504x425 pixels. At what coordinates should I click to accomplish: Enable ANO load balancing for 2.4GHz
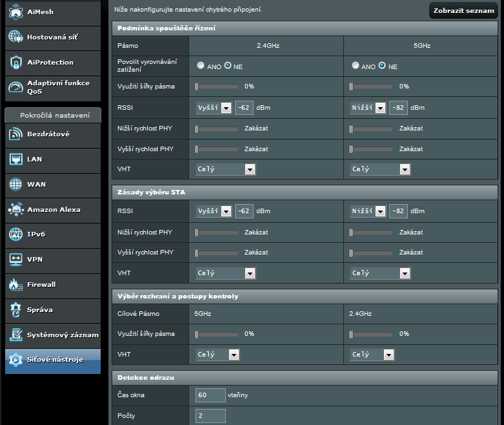pyautogui.click(x=201, y=66)
